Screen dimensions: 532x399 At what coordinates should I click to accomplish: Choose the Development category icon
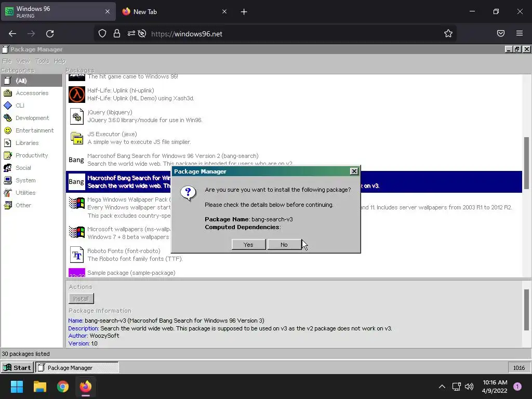7,118
